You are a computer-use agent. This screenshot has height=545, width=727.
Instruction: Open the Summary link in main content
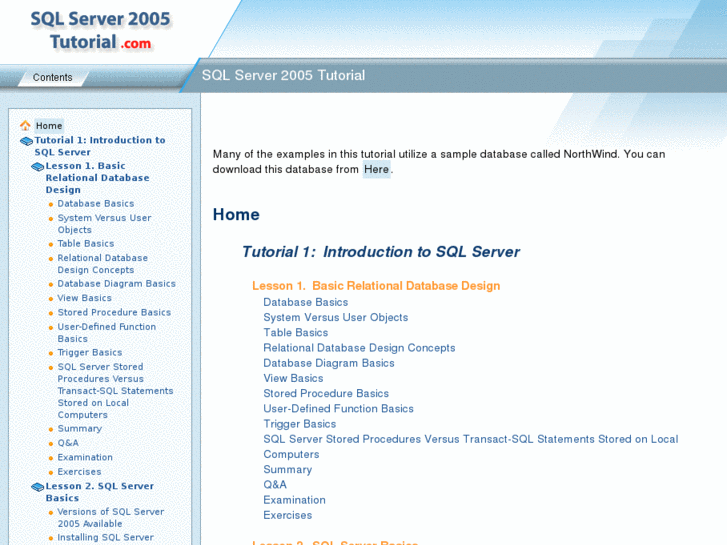point(287,470)
